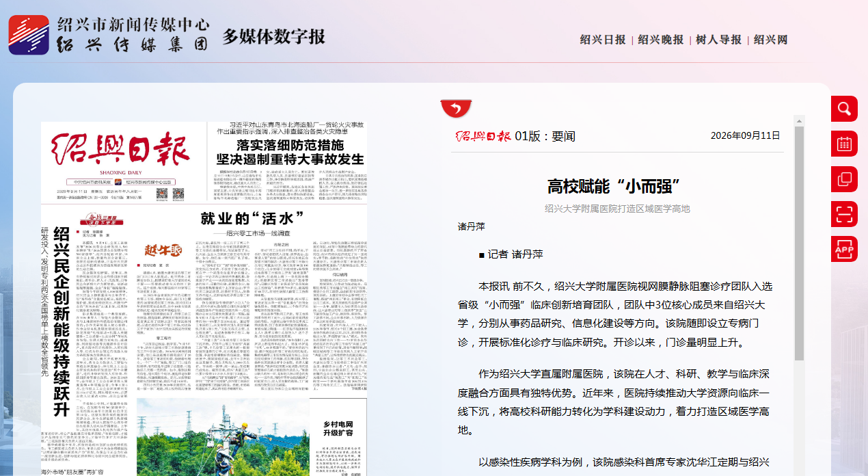Click the ■ 记者 诸丹萍 byline
The width and height of the screenshot is (868, 476).
[511, 254]
